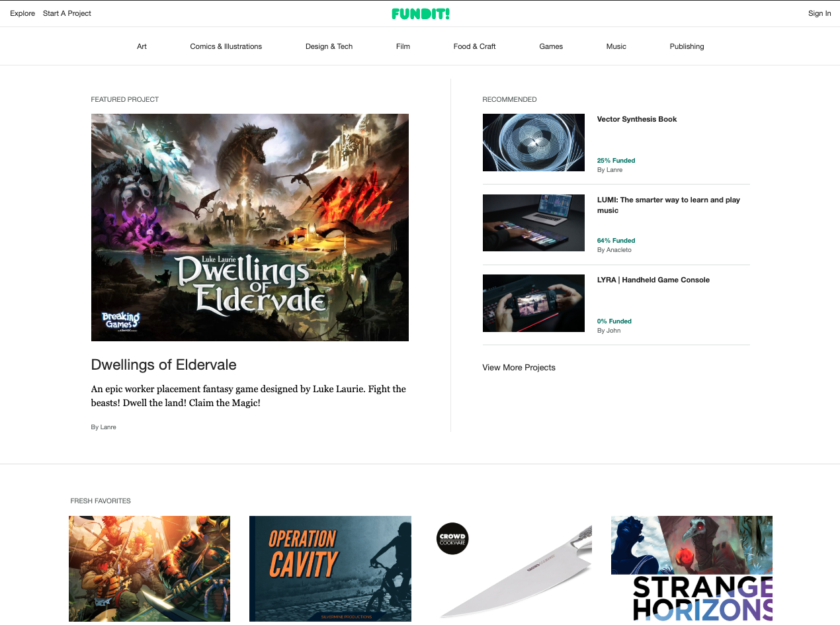Open Start A Project link

[67, 13]
